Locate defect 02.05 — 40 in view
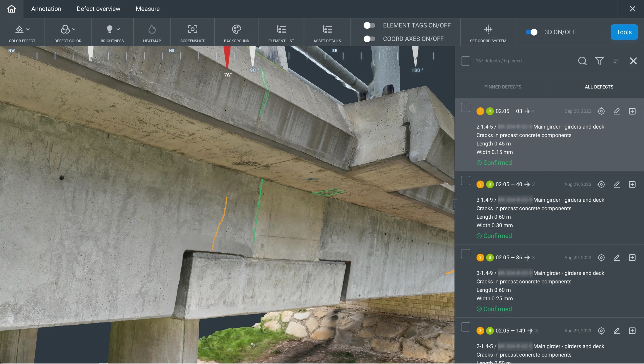 coord(601,184)
